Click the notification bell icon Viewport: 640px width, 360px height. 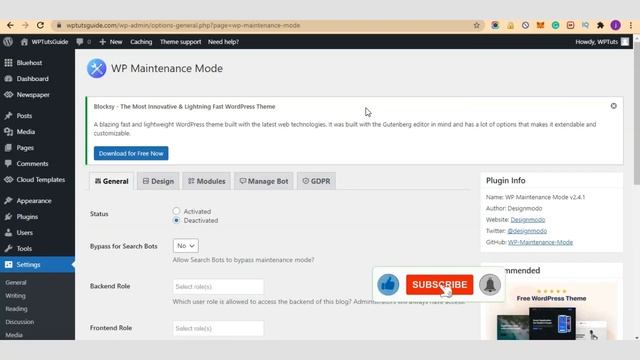(x=490, y=284)
